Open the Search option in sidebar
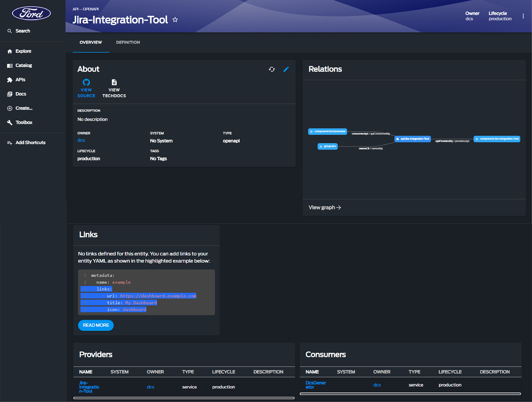 (19, 31)
